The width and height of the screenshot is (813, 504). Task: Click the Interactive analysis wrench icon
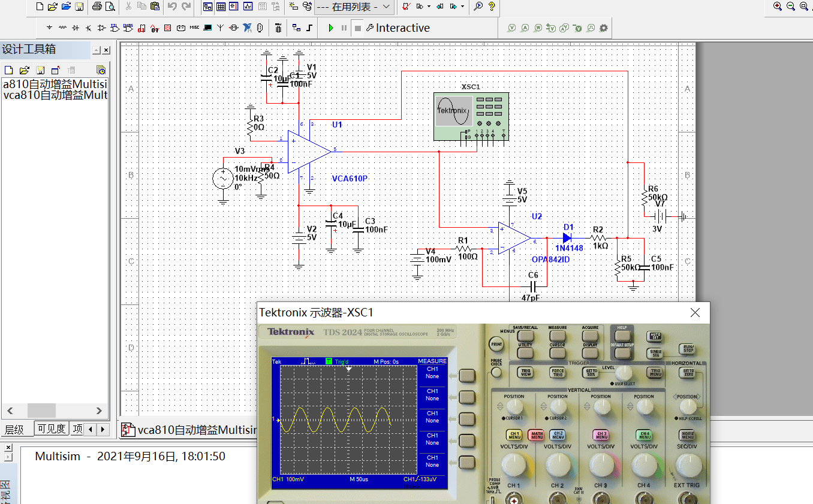coord(370,28)
